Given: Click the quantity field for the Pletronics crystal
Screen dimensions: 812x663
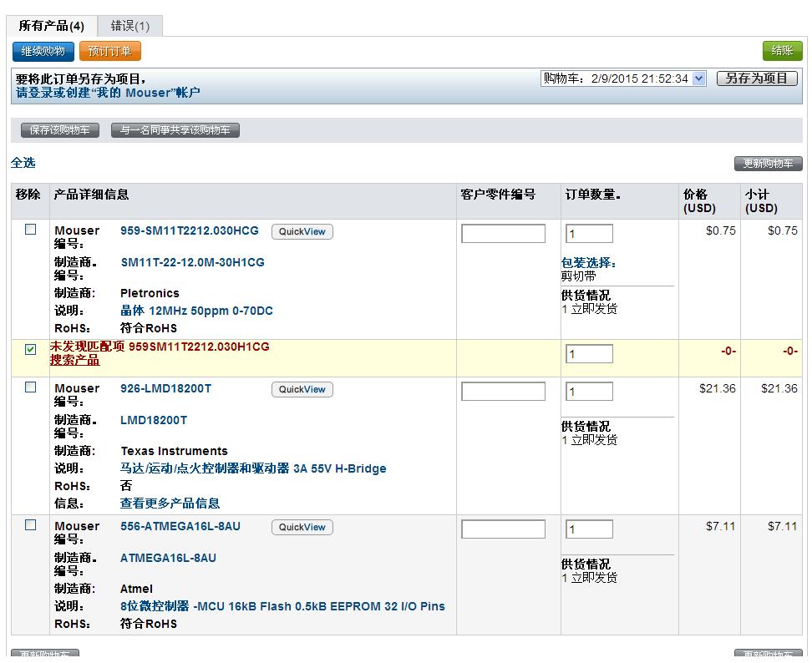Looking at the screenshot, I should [x=589, y=234].
